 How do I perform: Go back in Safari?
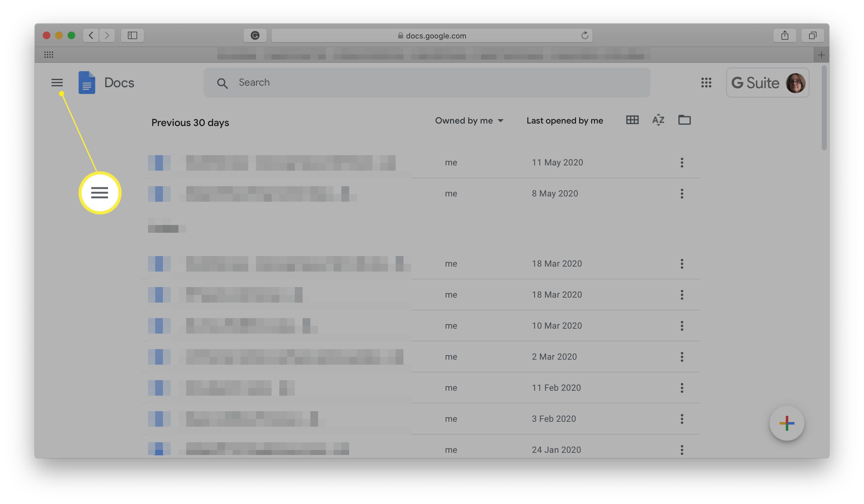pos(91,35)
